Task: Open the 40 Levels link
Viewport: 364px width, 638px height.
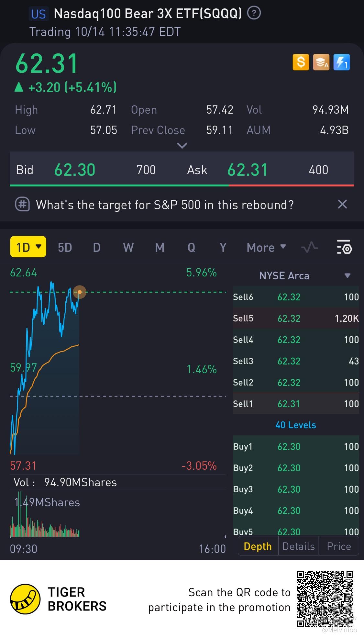Action: (x=296, y=425)
